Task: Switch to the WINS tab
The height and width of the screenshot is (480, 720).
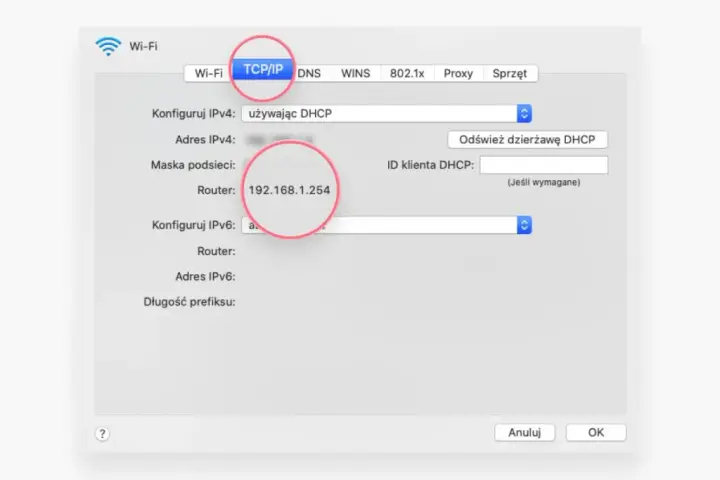Action: point(355,73)
